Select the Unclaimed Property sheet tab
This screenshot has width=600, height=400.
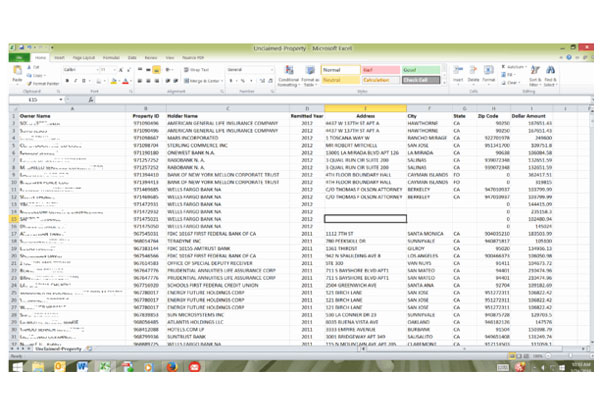click(58, 349)
